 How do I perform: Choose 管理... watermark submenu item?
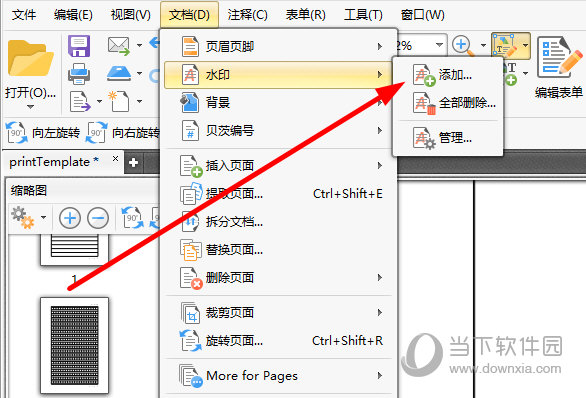point(448,138)
